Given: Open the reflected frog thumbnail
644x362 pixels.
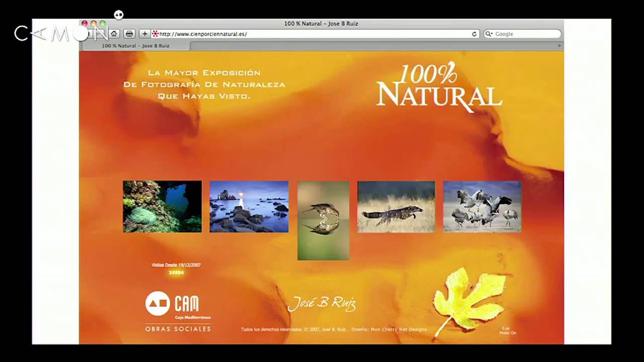Looking at the screenshot, I should [x=323, y=221].
